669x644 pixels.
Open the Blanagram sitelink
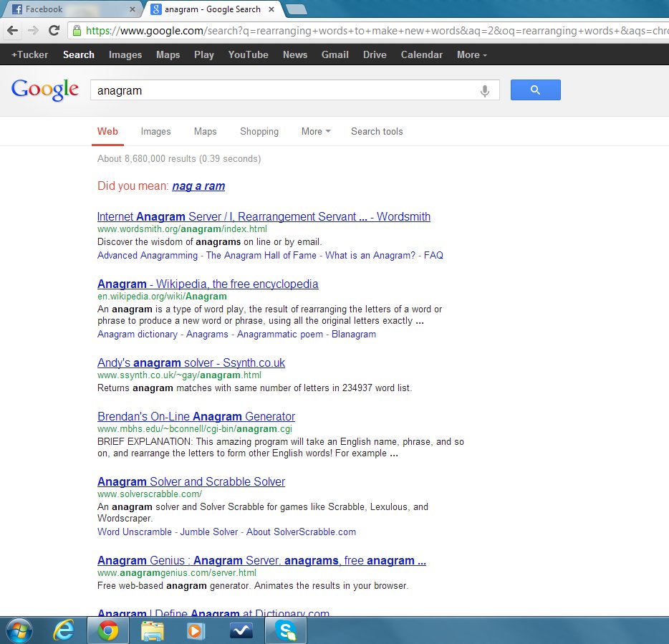[x=354, y=334]
